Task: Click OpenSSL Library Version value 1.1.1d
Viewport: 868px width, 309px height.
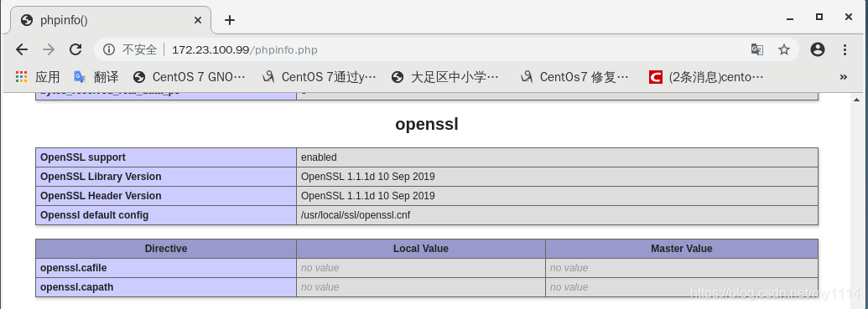Action: click(x=368, y=177)
